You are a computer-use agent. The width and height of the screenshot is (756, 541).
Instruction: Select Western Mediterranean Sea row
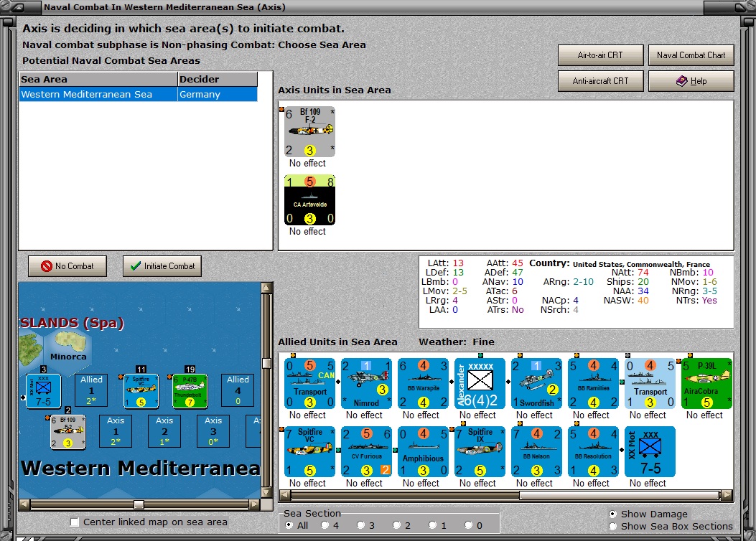click(x=138, y=95)
